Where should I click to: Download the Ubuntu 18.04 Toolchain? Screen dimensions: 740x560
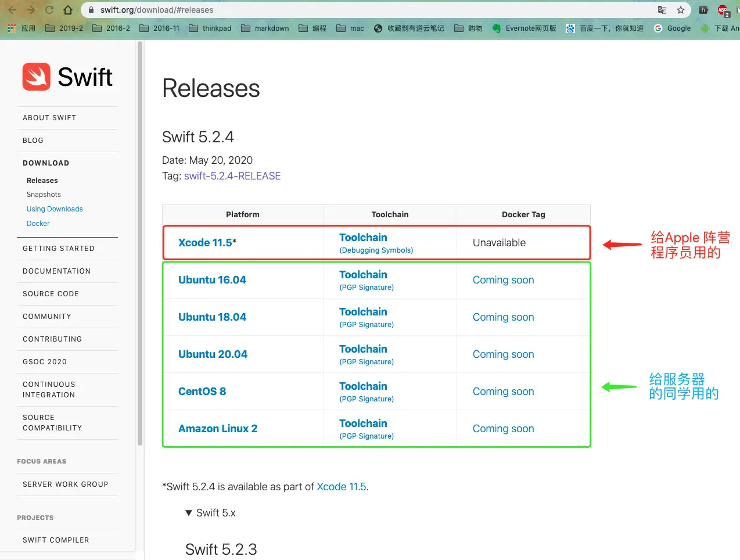(363, 312)
